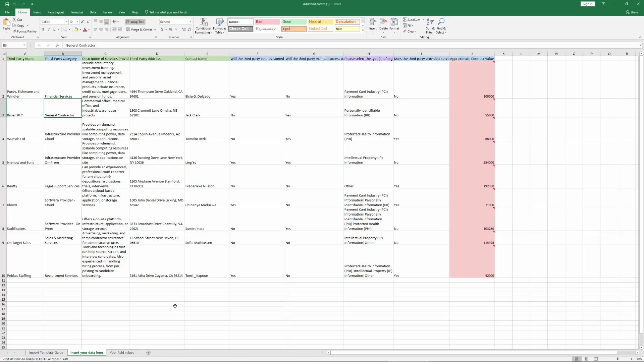Viewport: 644px width, 362px height.
Task: Toggle bold formatting
Action: 43,29
